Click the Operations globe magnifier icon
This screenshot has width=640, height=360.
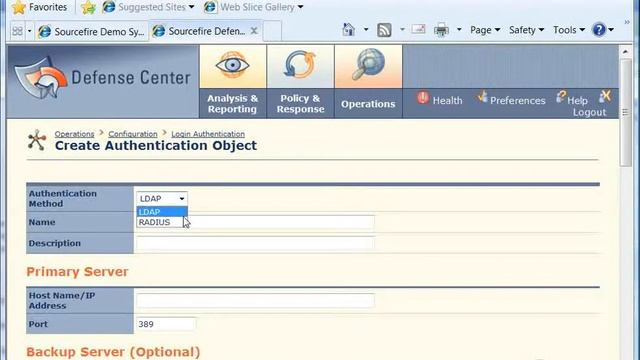click(x=368, y=64)
